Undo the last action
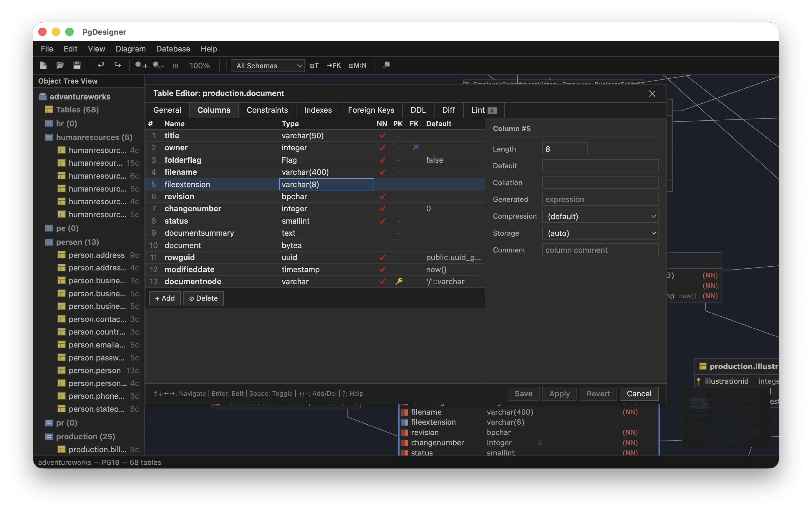812x512 pixels. [x=101, y=65]
